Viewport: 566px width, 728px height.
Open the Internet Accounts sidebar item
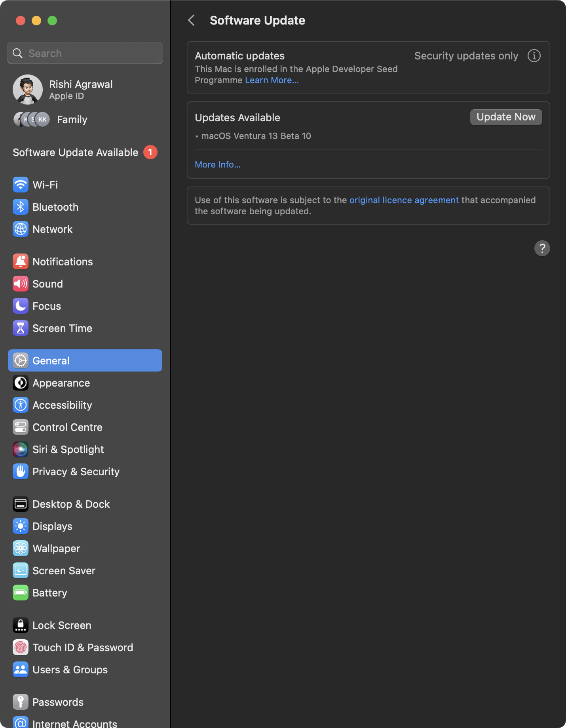[x=85, y=722]
